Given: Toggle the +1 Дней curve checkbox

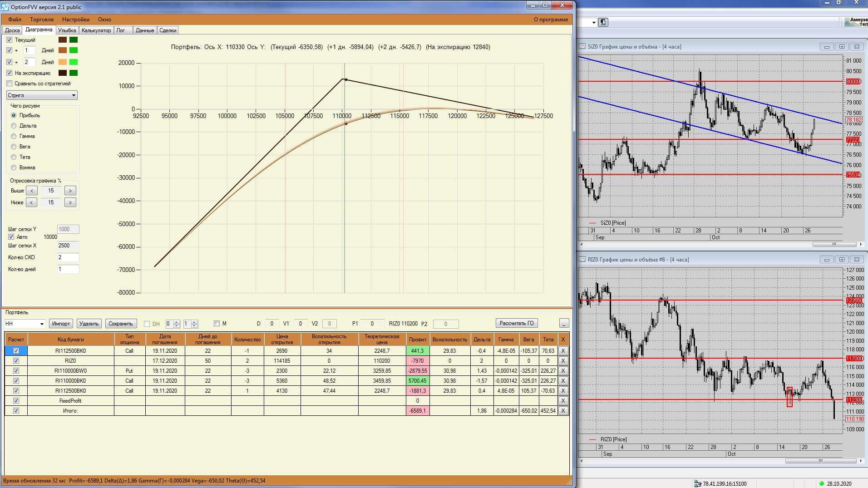Looking at the screenshot, I should pyautogui.click(x=10, y=50).
